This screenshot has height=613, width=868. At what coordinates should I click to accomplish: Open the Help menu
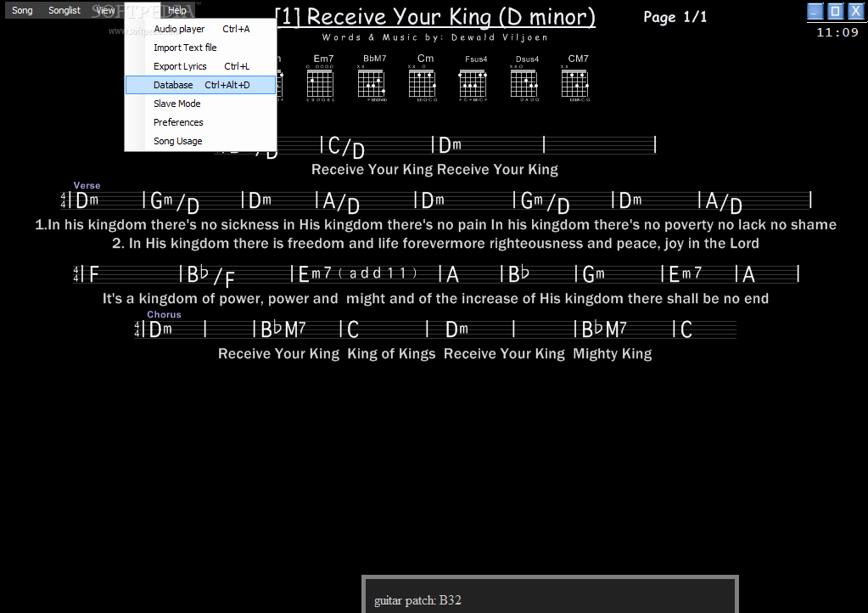click(177, 10)
